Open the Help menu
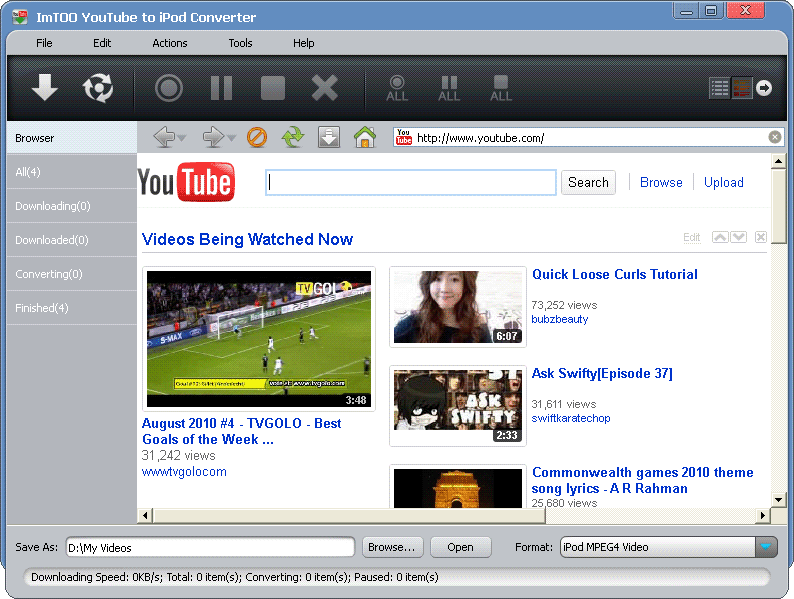The height and width of the screenshot is (599, 794). [x=303, y=43]
